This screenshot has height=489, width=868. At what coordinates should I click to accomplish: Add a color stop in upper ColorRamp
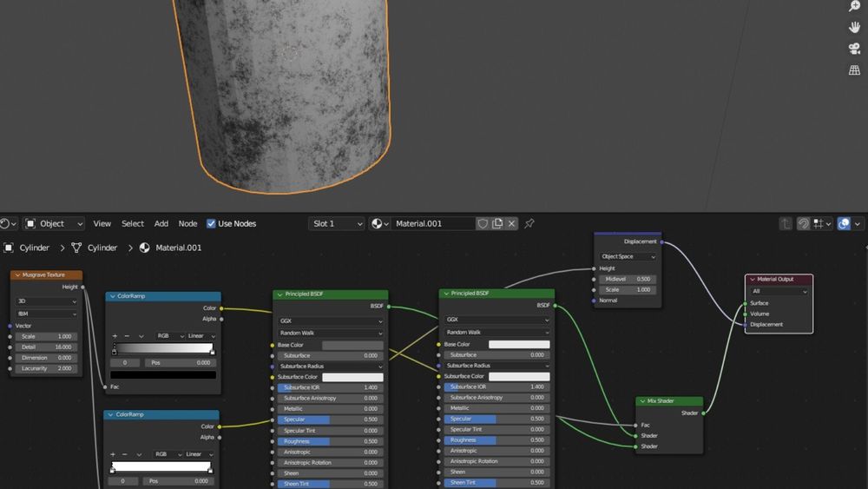pos(115,336)
